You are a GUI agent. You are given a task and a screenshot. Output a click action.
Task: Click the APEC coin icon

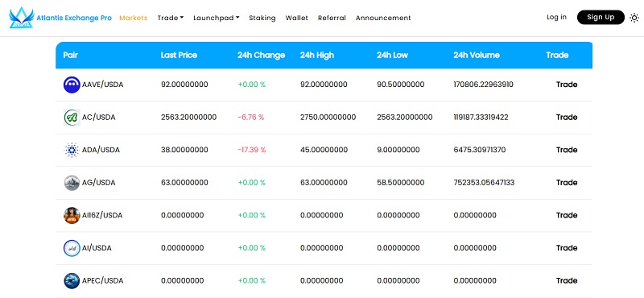point(72,281)
